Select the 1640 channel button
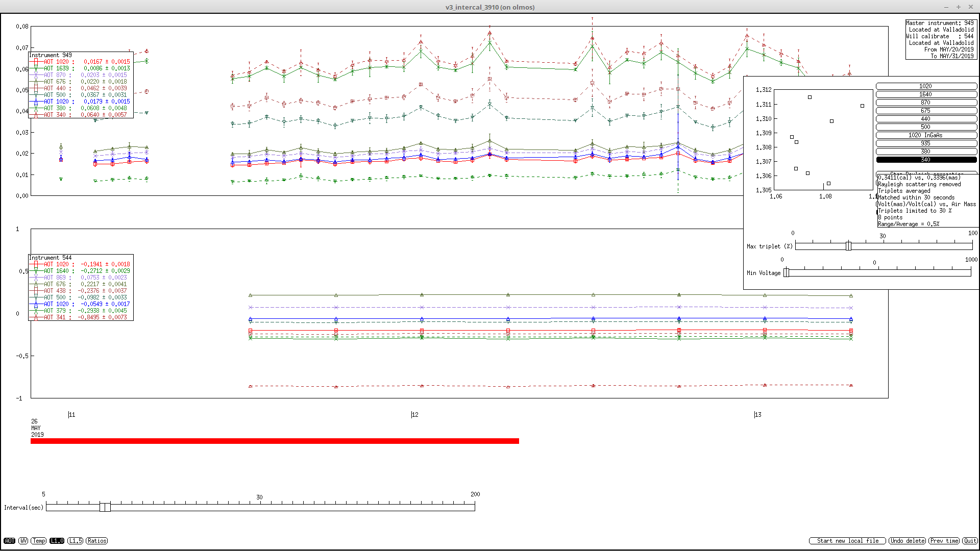Viewport: 980px width, 551px height. click(x=926, y=94)
